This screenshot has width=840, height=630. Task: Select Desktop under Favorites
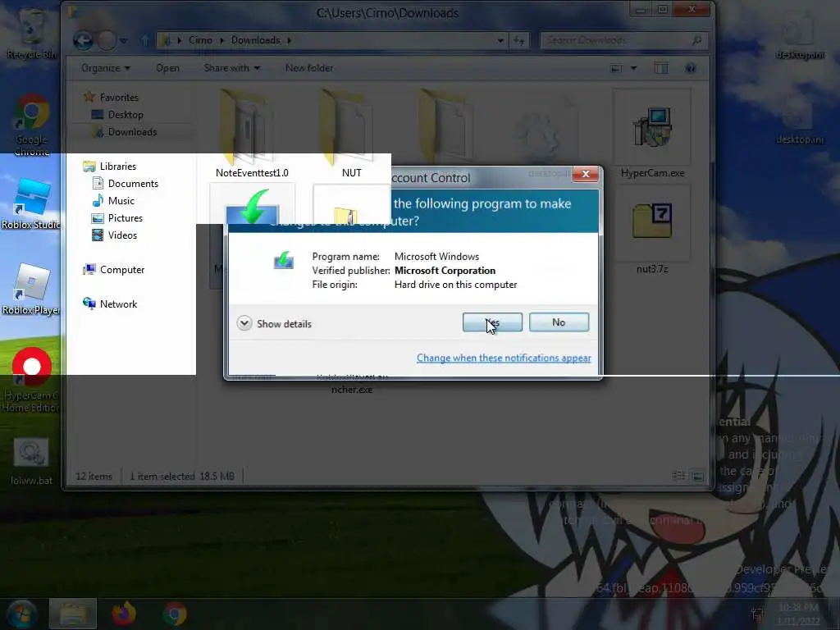click(x=117, y=115)
